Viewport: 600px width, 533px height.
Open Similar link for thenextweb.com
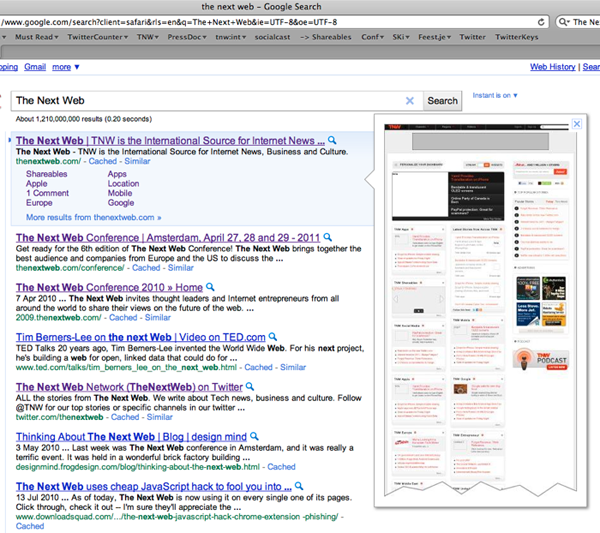137,161
